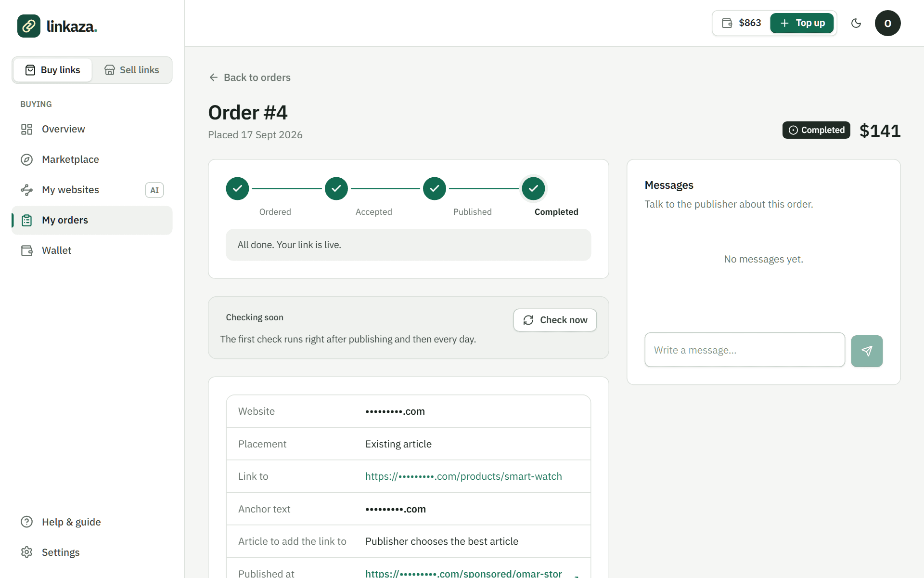Click the Order #4 heading
924x578 pixels.
tap(248, 113)
